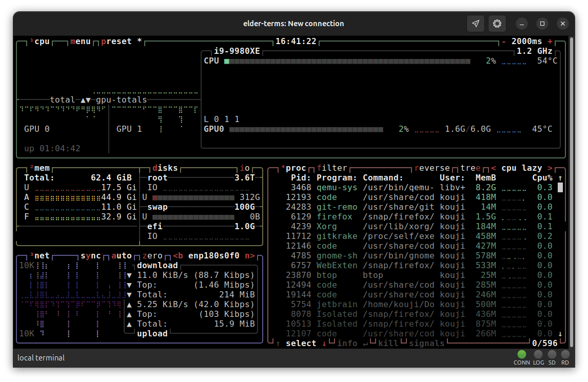The height and width of the screenshot is (382, 588).
Task: Select previous sort column with left arrow
Action: click(x=494, y=168)
